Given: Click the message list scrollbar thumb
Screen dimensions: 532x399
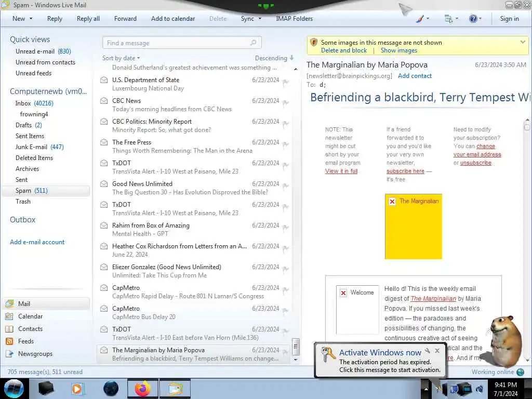Looking at the screenshot, I should tap(296, 347).
